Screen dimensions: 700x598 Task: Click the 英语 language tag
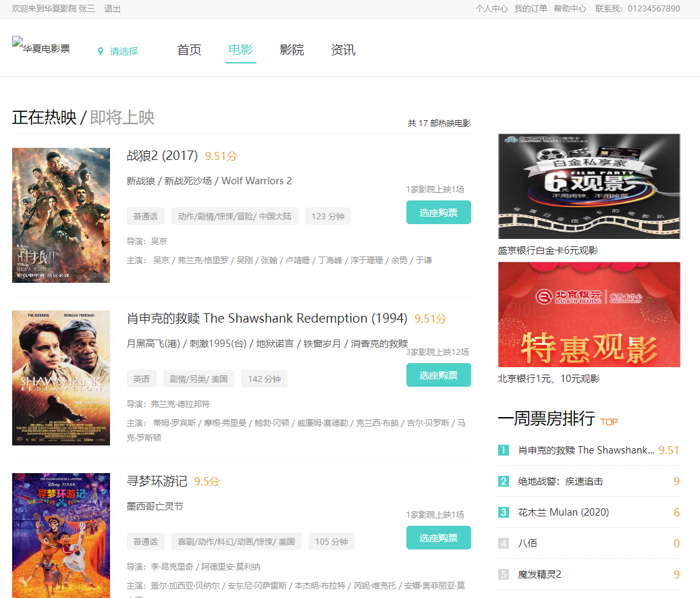click(142, 379)
